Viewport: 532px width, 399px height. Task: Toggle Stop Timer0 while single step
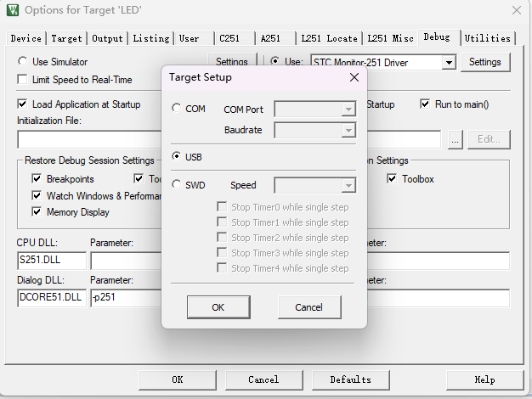click(222, 207)
